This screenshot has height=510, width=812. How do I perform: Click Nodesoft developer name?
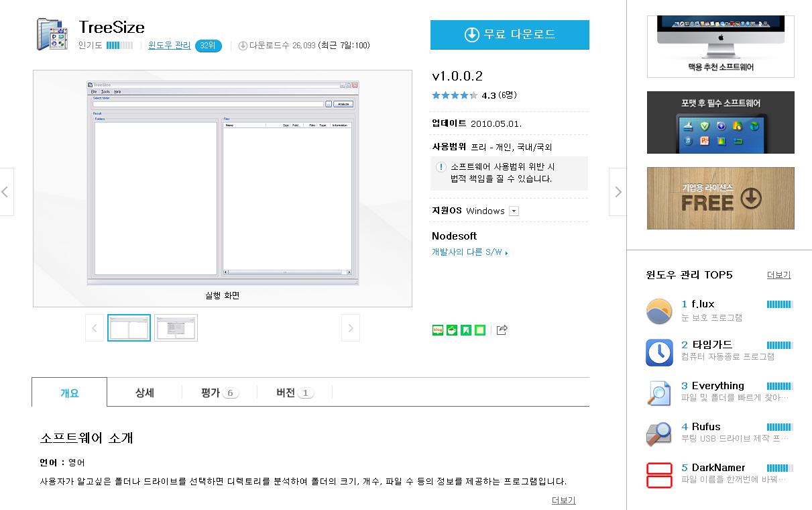tap(455, 236)
